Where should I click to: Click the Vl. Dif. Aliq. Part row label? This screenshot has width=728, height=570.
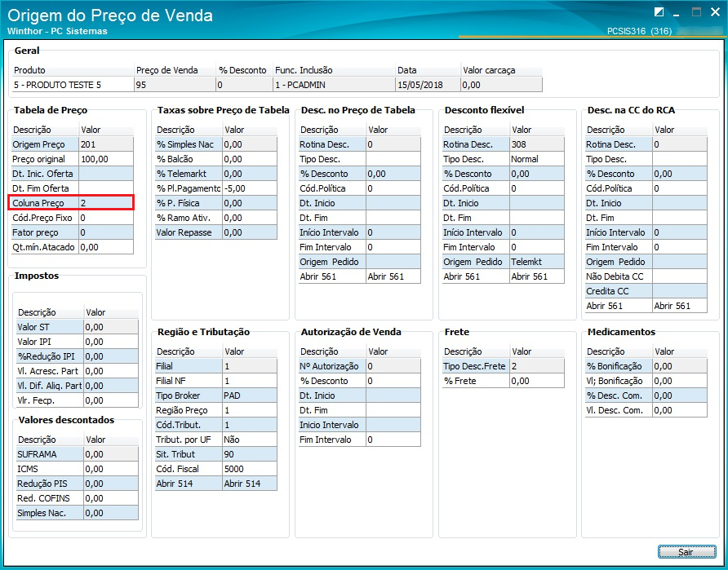point(50,386)
